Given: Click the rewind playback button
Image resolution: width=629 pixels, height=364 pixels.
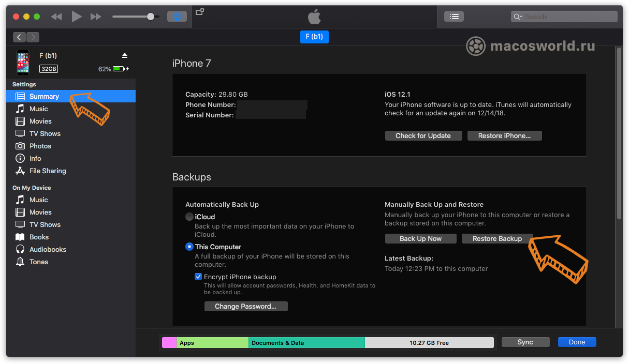Looking at the screenshot, I should point(56,17).
